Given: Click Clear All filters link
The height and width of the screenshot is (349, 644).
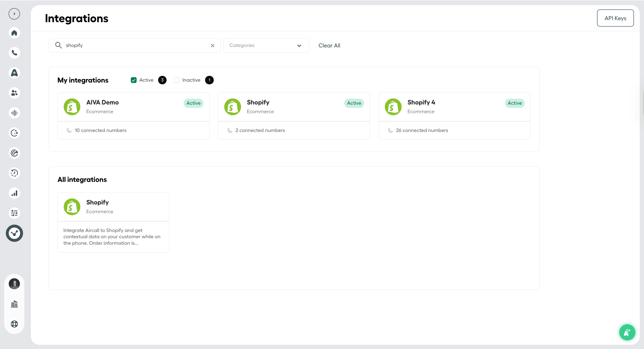Looking at the screenshot, I should 329,46.
